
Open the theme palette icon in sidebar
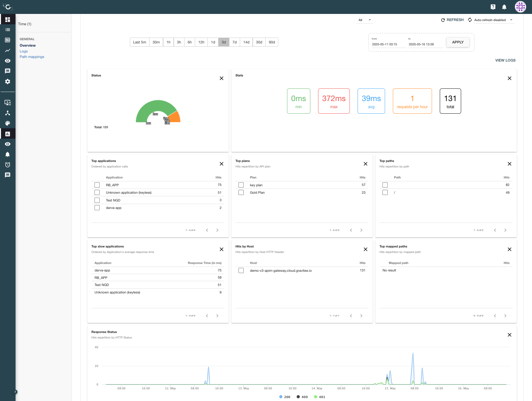click(8, 123)
